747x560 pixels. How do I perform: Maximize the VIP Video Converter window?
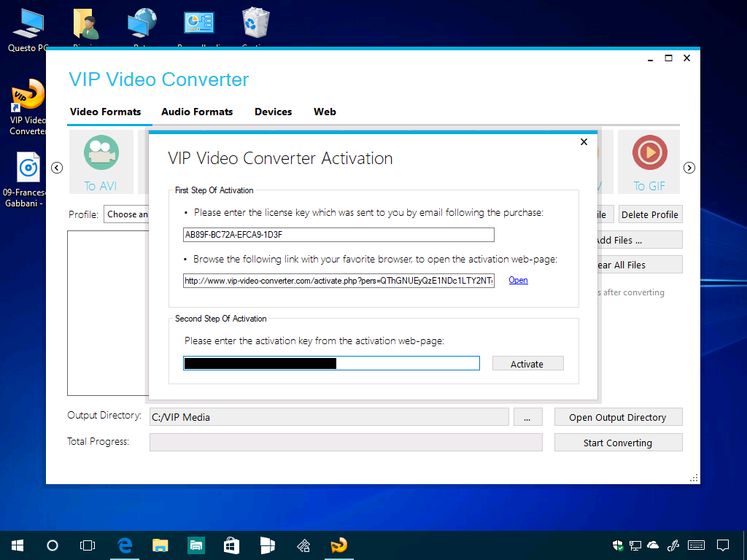668,58
